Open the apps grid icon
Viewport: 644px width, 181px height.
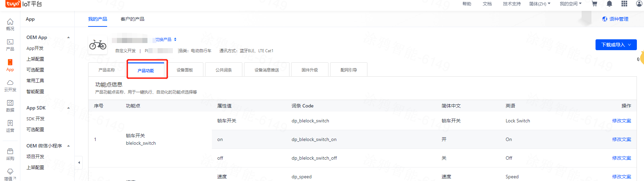tap(624, 4)
